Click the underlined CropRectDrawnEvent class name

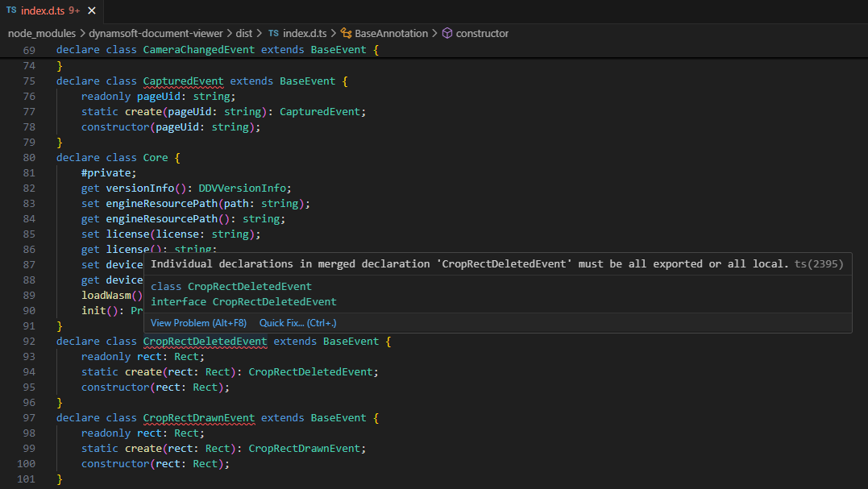198,418
